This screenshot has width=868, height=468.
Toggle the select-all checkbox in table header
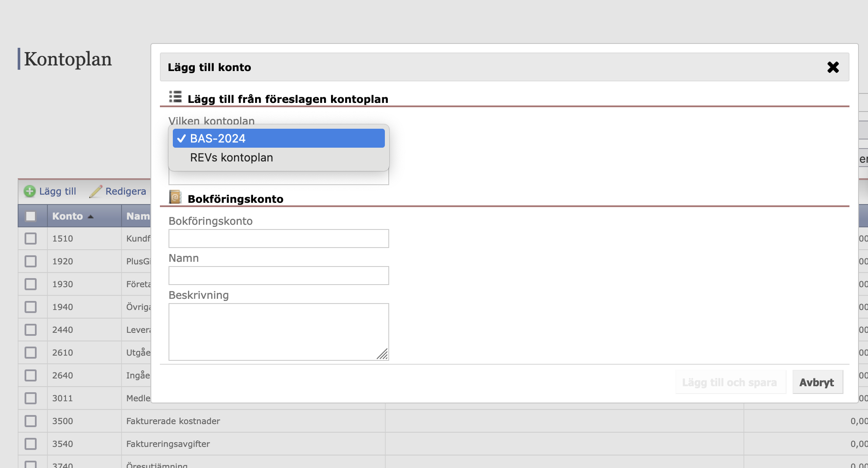click(31, 216)
